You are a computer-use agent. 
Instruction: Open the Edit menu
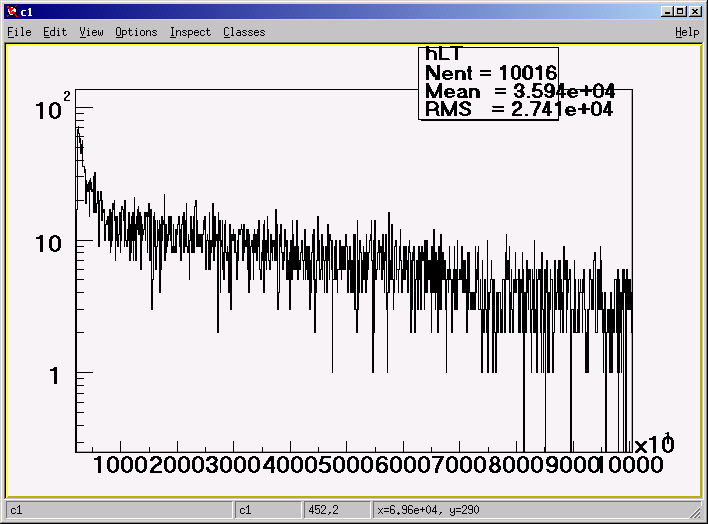(55, 32)
